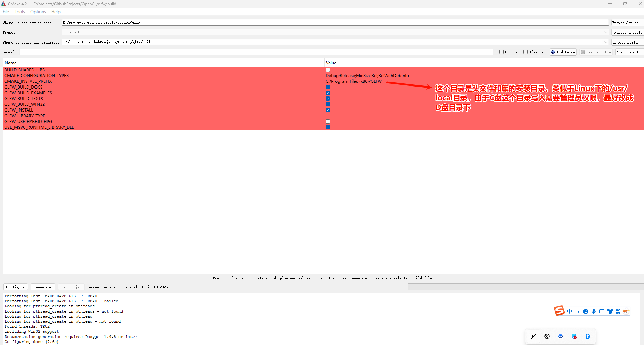Focus the Search input field

[256, 52]
